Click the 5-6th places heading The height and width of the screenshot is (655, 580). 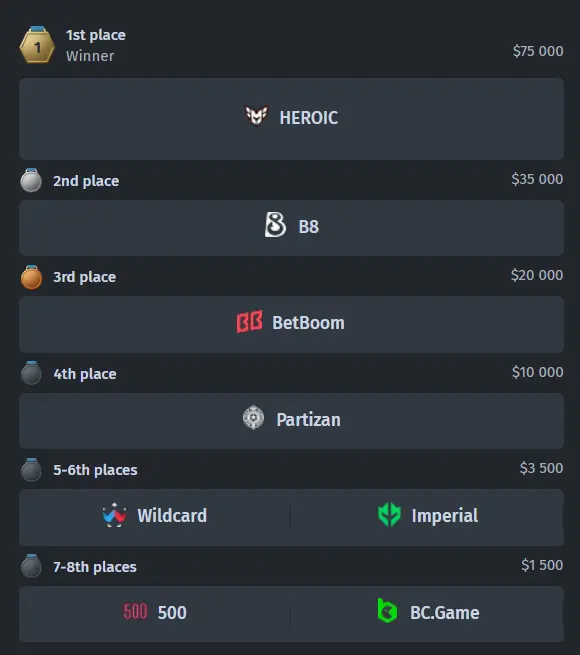pos(95,470)
